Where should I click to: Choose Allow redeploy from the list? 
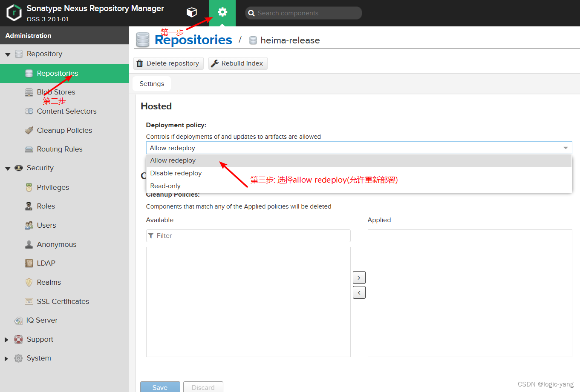pyautogui.click(x=173, y=160)
